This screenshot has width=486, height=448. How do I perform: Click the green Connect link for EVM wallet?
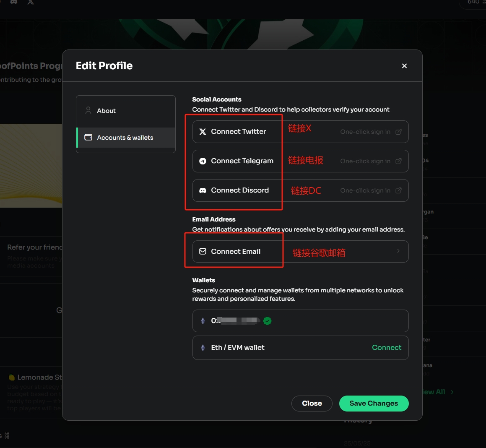coord(386,347)
